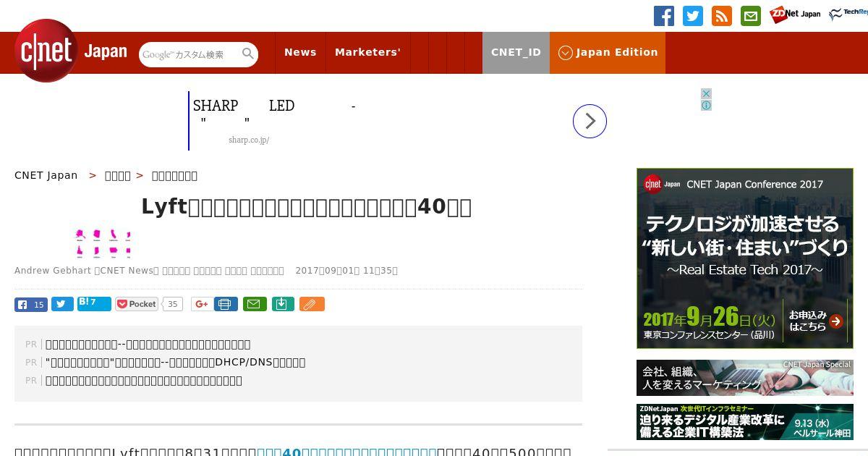Image resolution: width=868 pixels, height=456 pixels.
Task: Open the orange RSS feed icon
Action: pos(722,16)
